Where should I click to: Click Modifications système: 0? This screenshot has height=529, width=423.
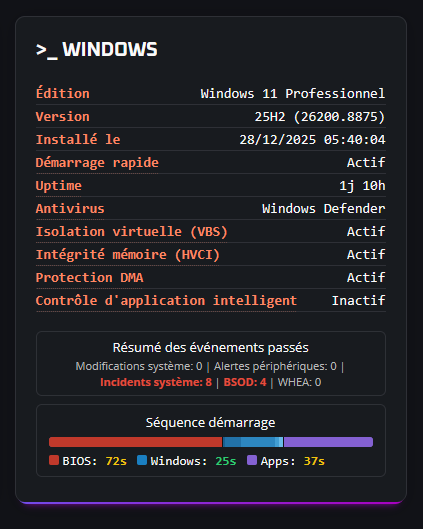[x=139, y=366]
